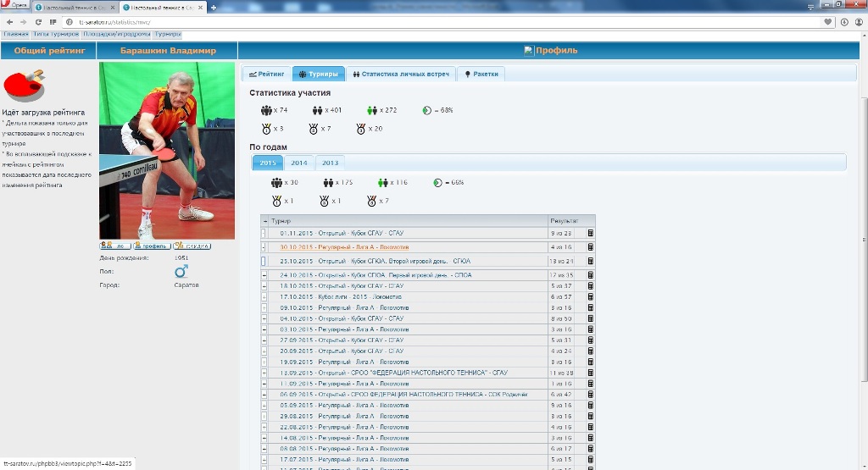Toggle the 13.09.2015 СРОО row expander
The width and height of the screenshot is (868, 470).
coord(264,373)
